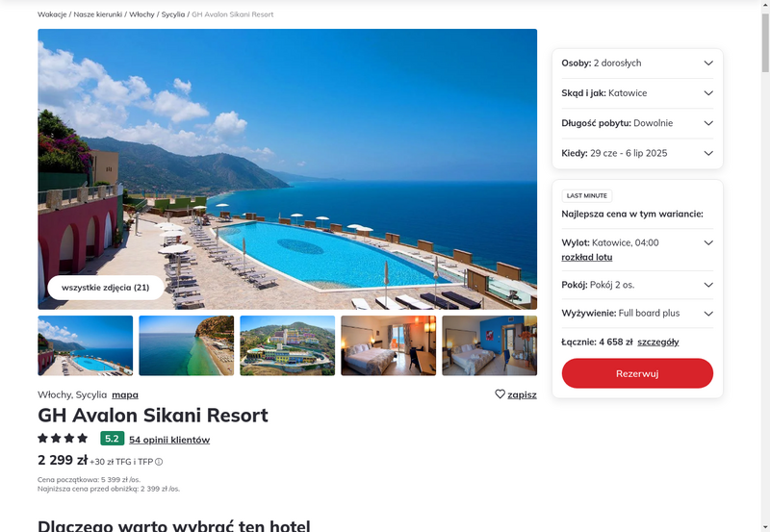Click the green 5.2 rating badge
The image size is (770, 532).
(112, 439)
